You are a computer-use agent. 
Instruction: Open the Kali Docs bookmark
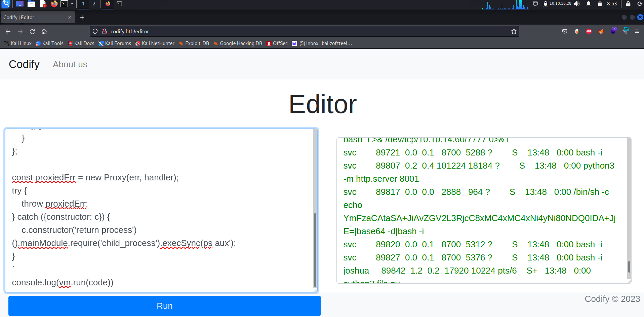click(81, 43)
